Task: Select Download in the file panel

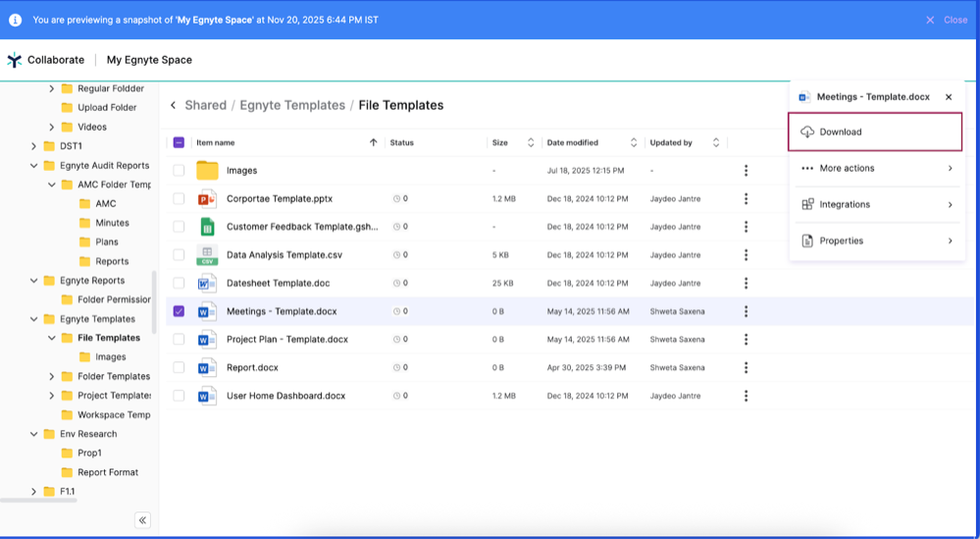Action: pos(875,132)
